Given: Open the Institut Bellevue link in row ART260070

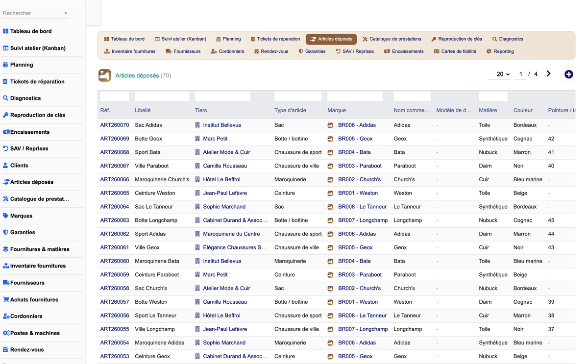Looking at the screenshot, I should (x=222, y=125).
